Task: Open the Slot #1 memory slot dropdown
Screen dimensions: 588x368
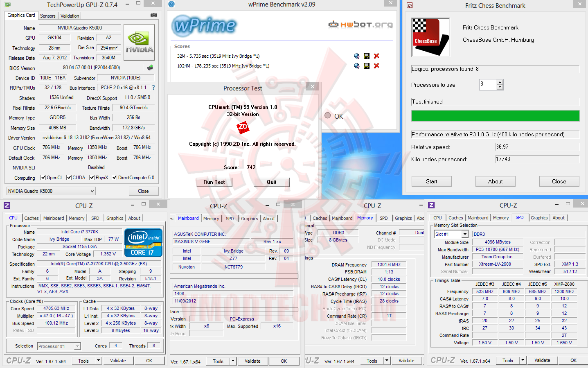Action: (451, 234)
